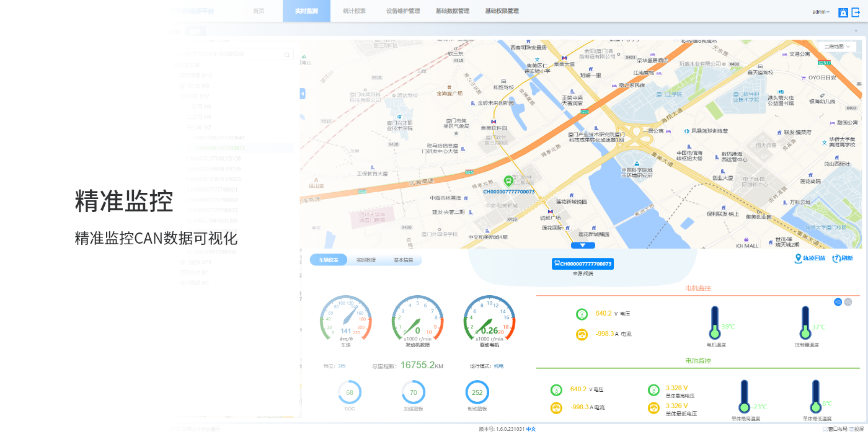This screenshot has height=434, width=868.
Task: Click the 加速踏板 ring showing 70
Action: coord(414,392)
